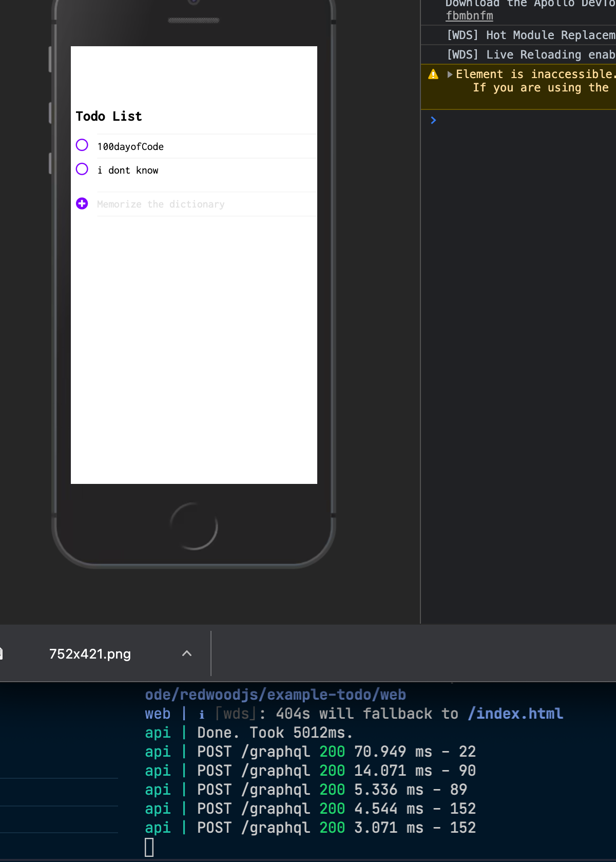
Task: Open the 752x421.png downloaded file
Action: (90, 654)
